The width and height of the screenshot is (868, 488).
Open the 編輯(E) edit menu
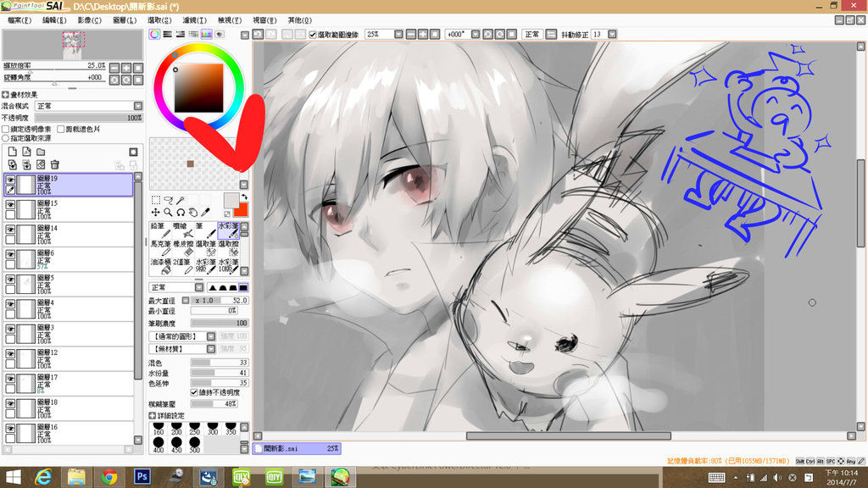(x=54, y=20)
